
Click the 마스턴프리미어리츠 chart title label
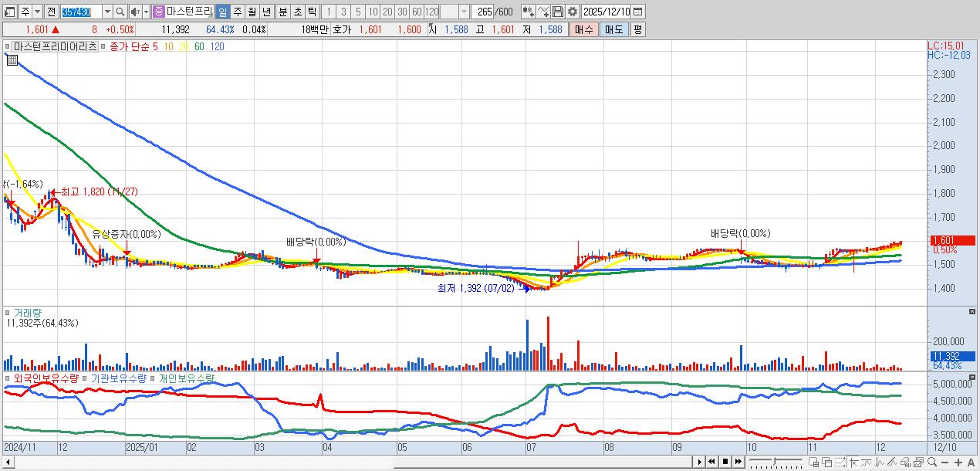point(55,46)
